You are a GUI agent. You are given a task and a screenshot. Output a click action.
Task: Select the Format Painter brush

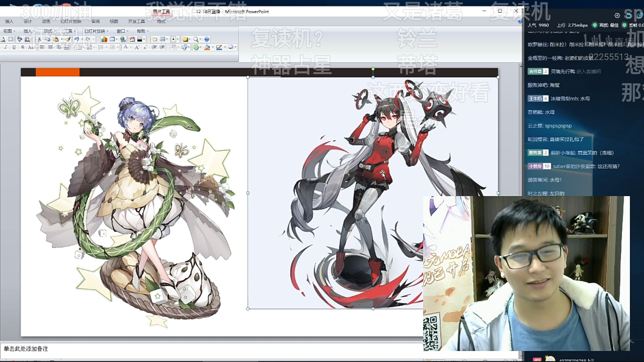pyautogui.click(x=67, y=39)
